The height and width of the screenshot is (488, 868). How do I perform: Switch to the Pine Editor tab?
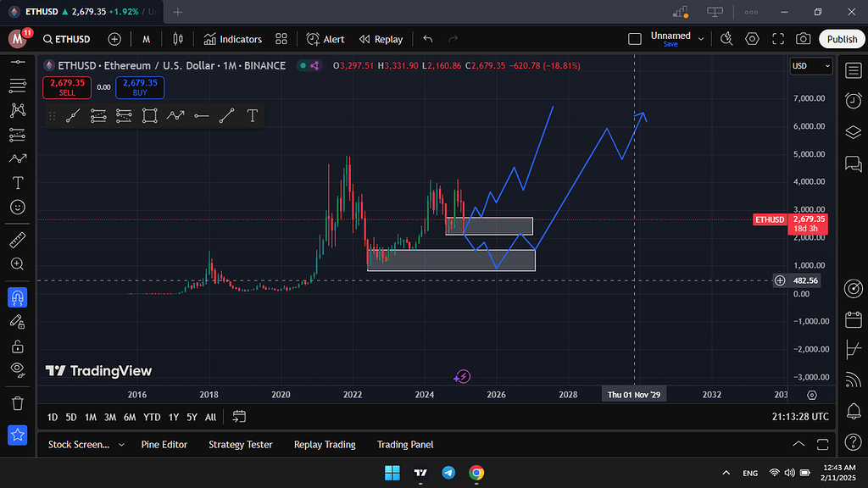click(x=164, y=445)
